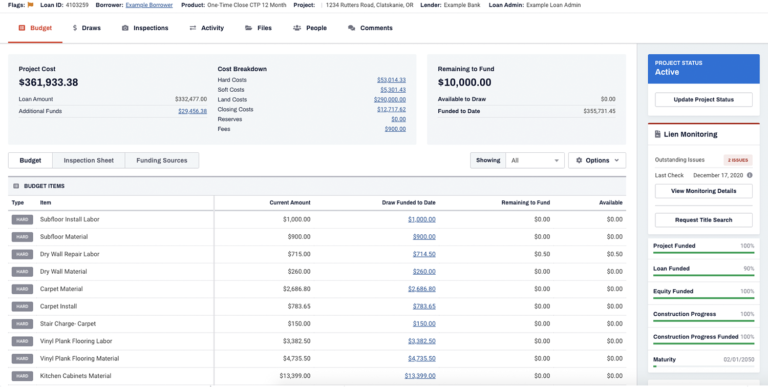Collapse the Budget Items section
Image resolution: width=768 pixels, height=387 pixels.
[16, 186]
